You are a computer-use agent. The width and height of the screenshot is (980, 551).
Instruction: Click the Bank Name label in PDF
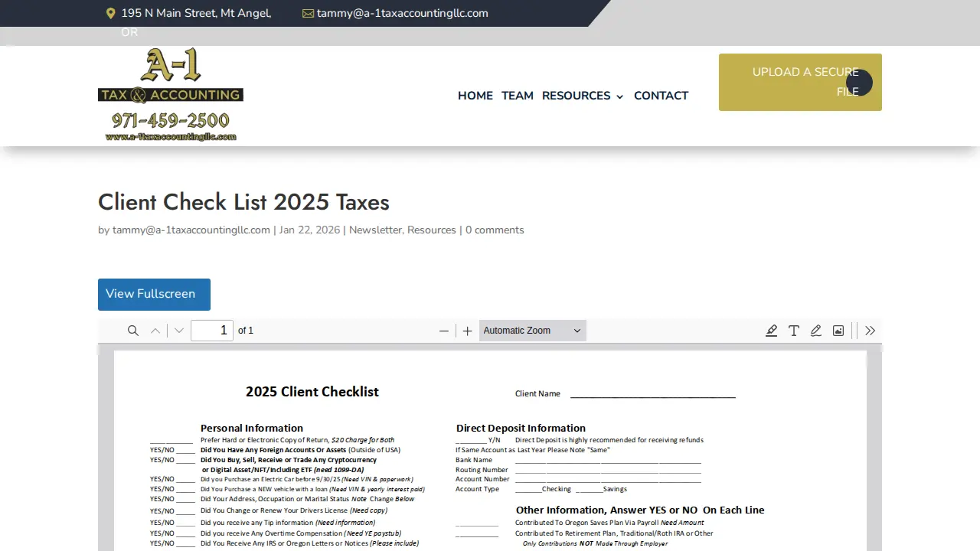click(474, 460)
